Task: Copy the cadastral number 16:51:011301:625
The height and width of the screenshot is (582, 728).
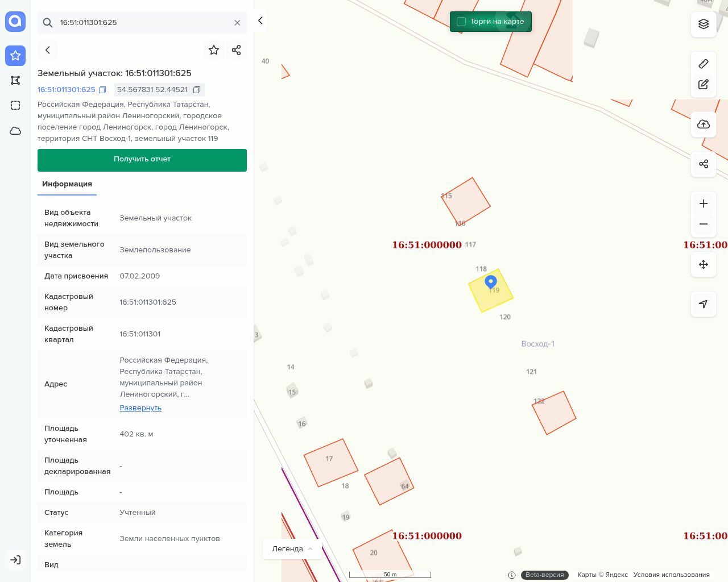Action: (x=102, y=90)
